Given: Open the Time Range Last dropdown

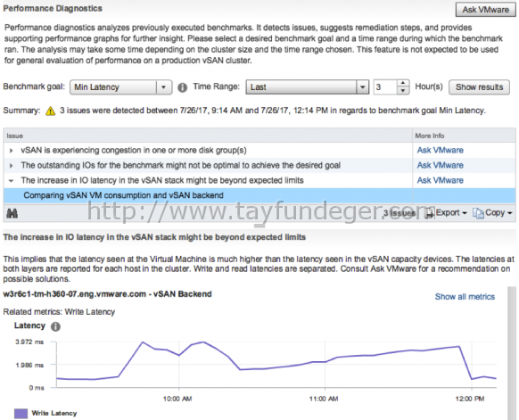Looking at the screenshot, I should pos(307,87).
